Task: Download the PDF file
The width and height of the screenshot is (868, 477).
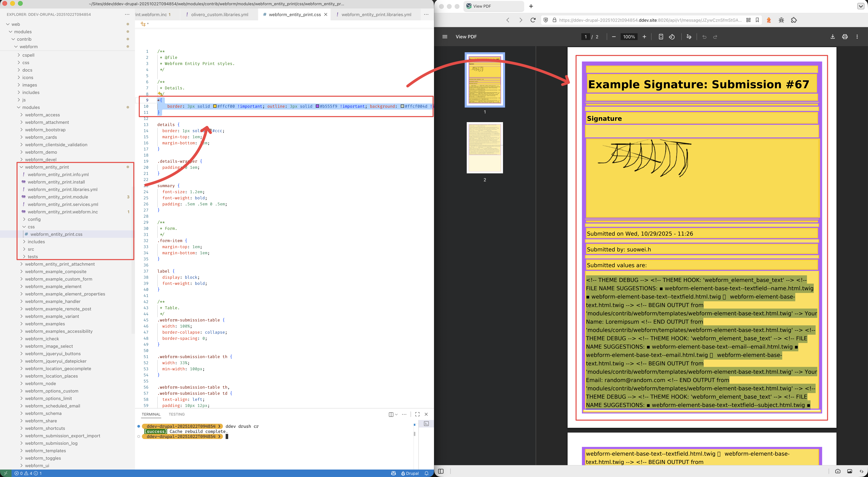Action: [x=832, y=37]
